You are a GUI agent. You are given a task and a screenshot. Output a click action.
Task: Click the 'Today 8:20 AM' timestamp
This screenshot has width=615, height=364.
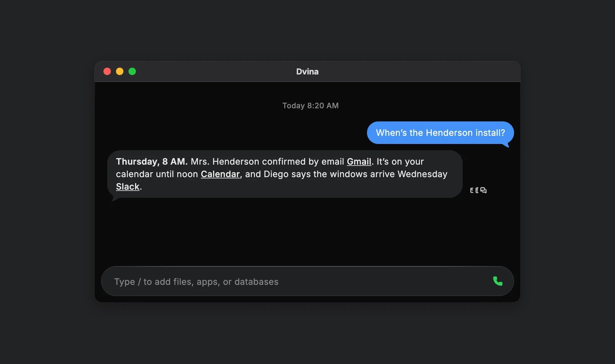[x=310, y=105]
